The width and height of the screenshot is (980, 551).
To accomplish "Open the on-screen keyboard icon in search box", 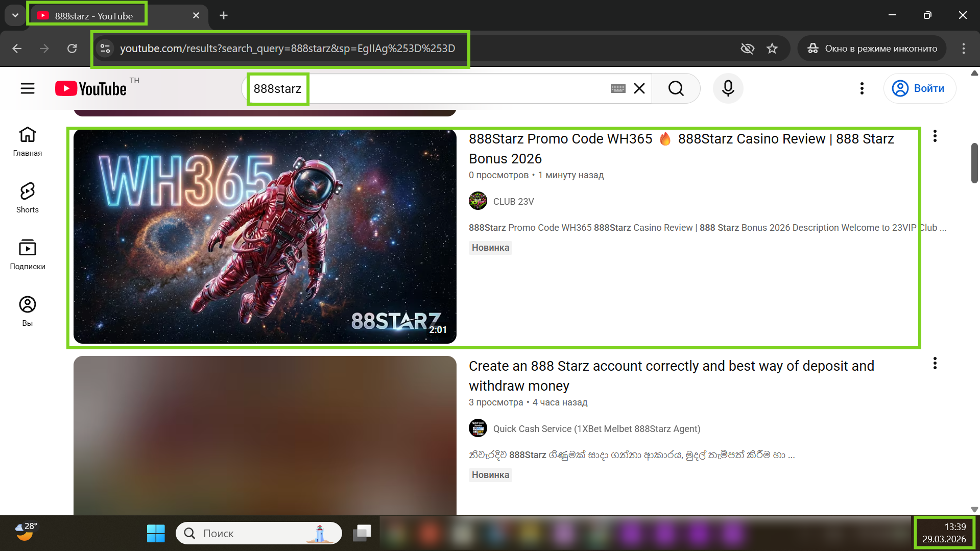I will coord(617,88).
